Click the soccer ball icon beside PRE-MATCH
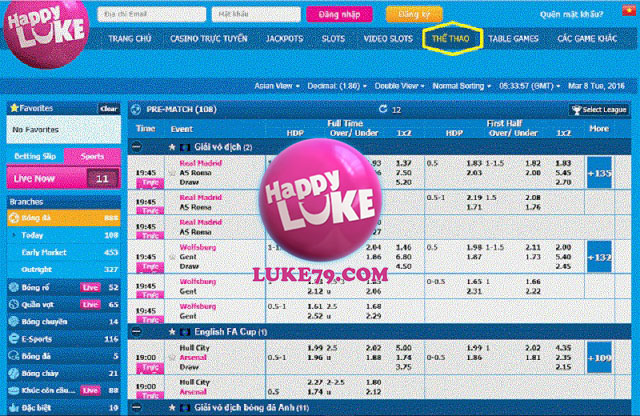This screenshot has width=640, height=416. 136,109
